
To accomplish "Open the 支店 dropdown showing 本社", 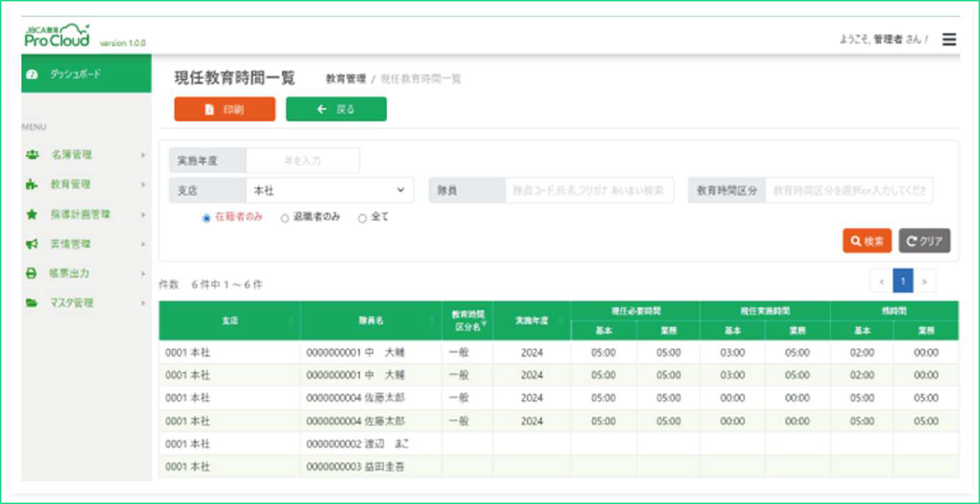I will pos(329,190).
